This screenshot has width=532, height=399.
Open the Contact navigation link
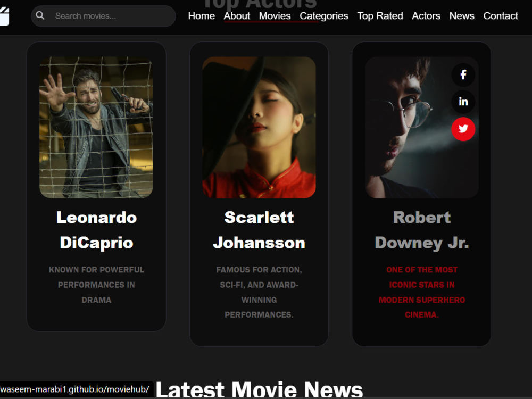coord(501,16)
